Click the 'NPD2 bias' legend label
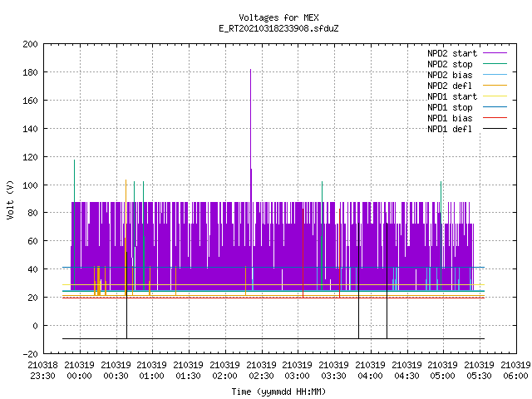 pos(450,75)
